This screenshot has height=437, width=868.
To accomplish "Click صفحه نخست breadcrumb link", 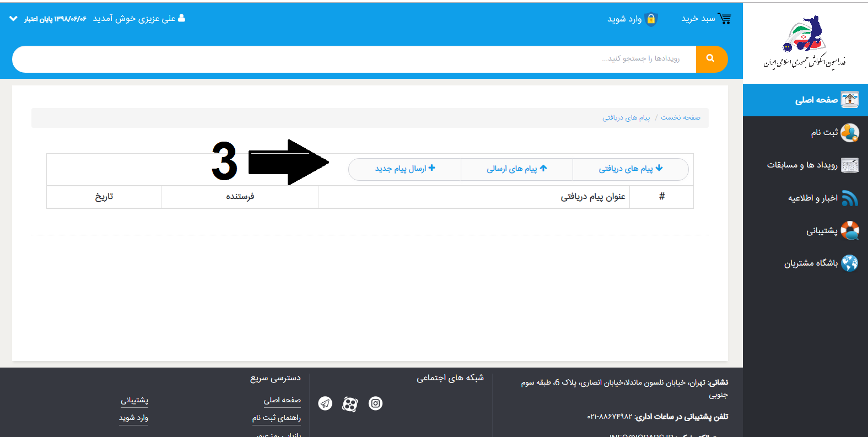I will pyautogui.click(x=681, y=117).
